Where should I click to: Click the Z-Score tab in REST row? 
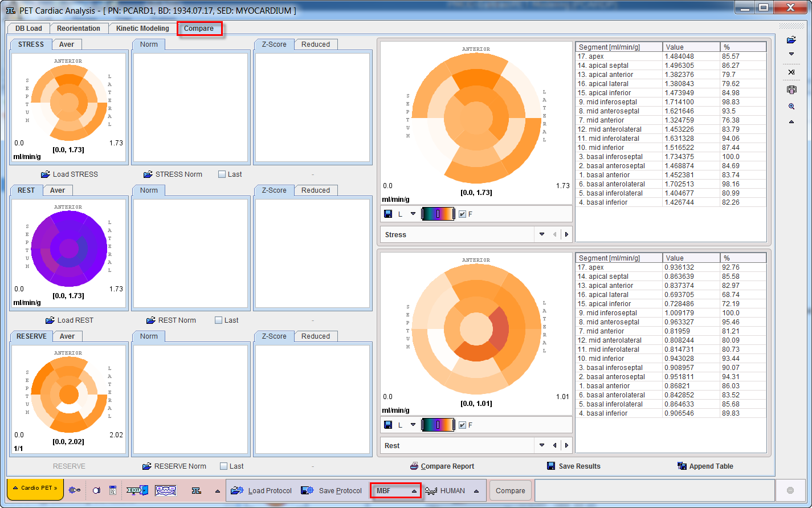[274, 190]
